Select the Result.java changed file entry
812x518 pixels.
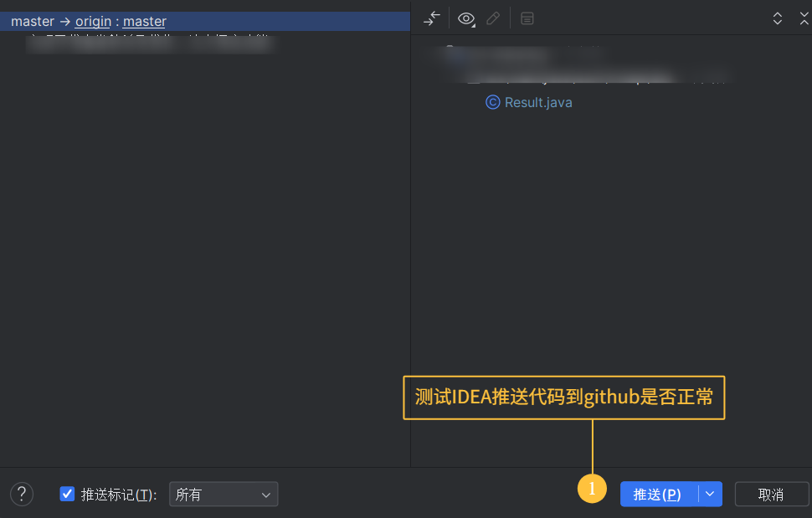(x=537, y=101)
